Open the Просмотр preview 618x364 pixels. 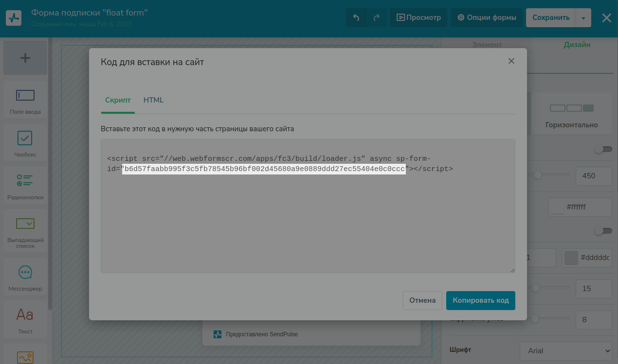[x=418, y=17]
